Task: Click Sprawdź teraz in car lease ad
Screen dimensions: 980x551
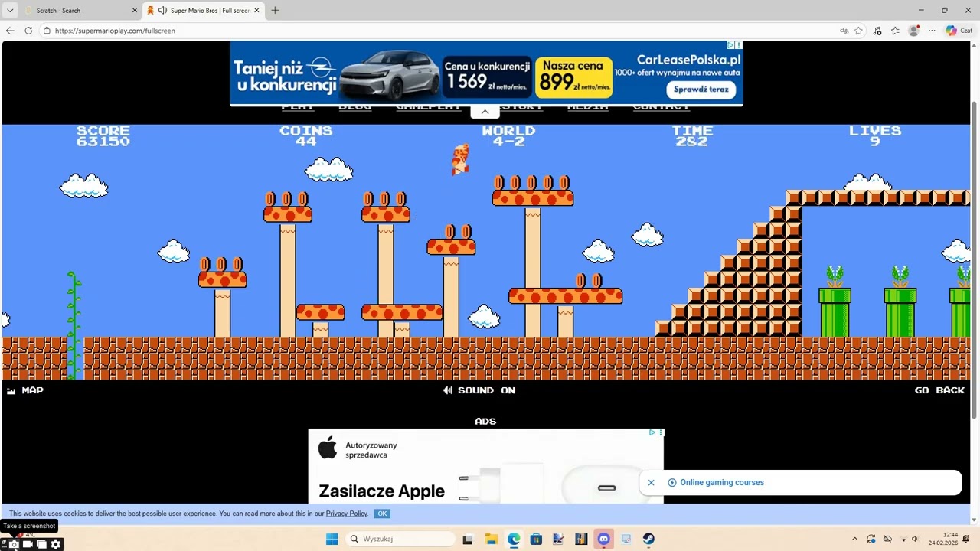Action: click(701, 89)
